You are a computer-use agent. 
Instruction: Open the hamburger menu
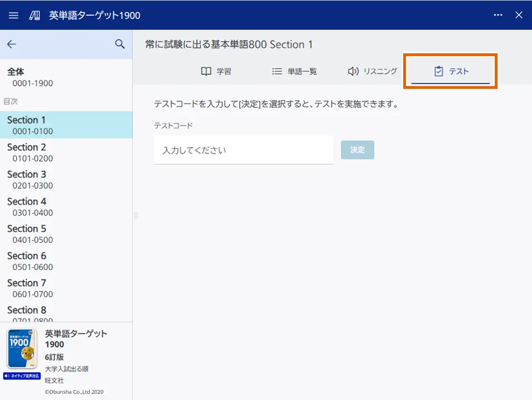[x=13, y=15]
